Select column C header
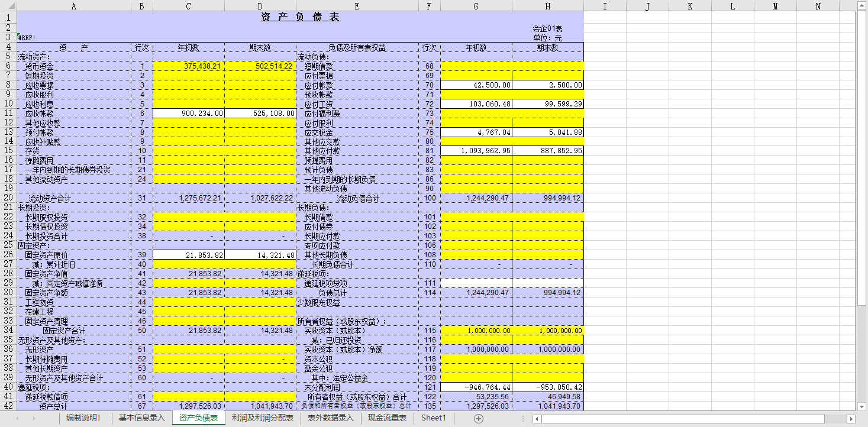This screenshot has width=868, height=427. click(x=188, y=6)
